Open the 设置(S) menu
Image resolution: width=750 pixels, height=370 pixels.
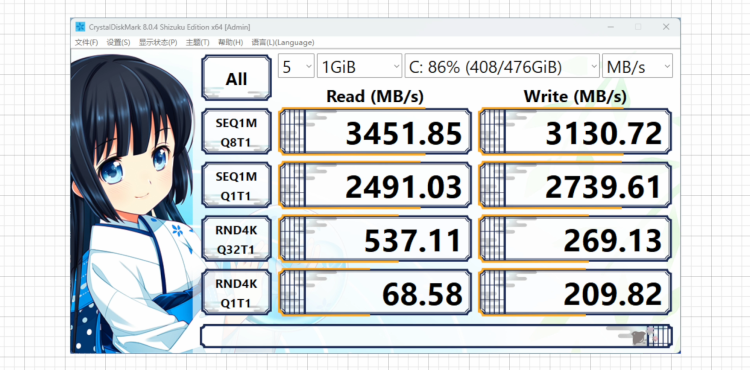point(118,43)
